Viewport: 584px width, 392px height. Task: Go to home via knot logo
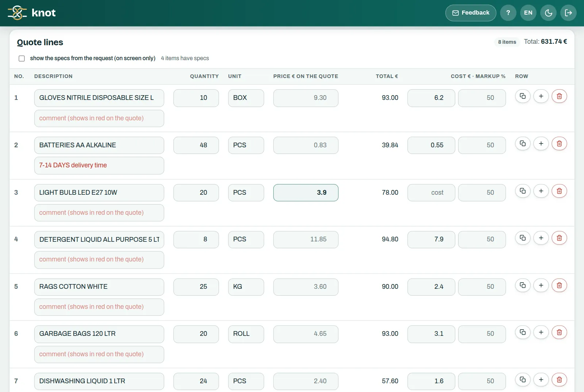(x=32, y=13)
